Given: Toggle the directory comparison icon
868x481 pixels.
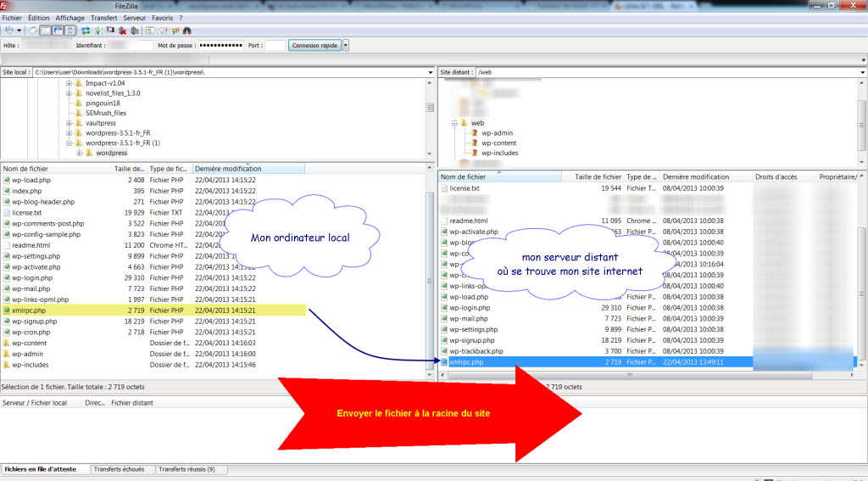Looking at the screenshot, I should [x=163, y=31].
